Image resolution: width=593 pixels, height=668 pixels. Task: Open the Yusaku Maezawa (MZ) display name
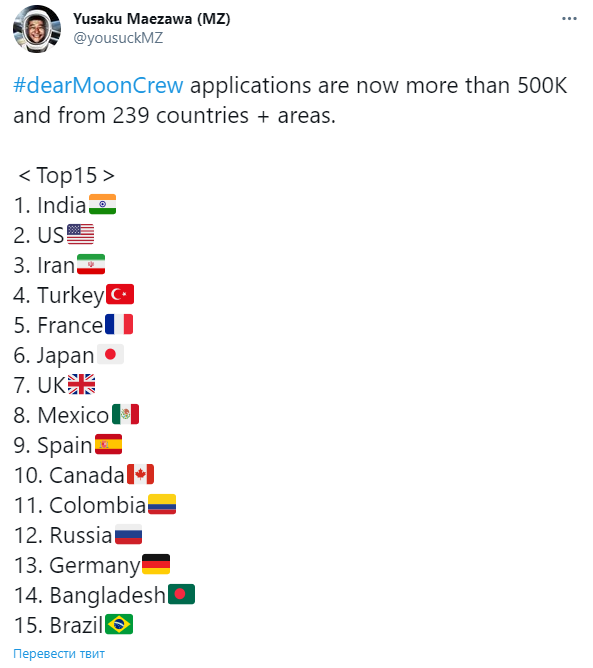[152, 19]
